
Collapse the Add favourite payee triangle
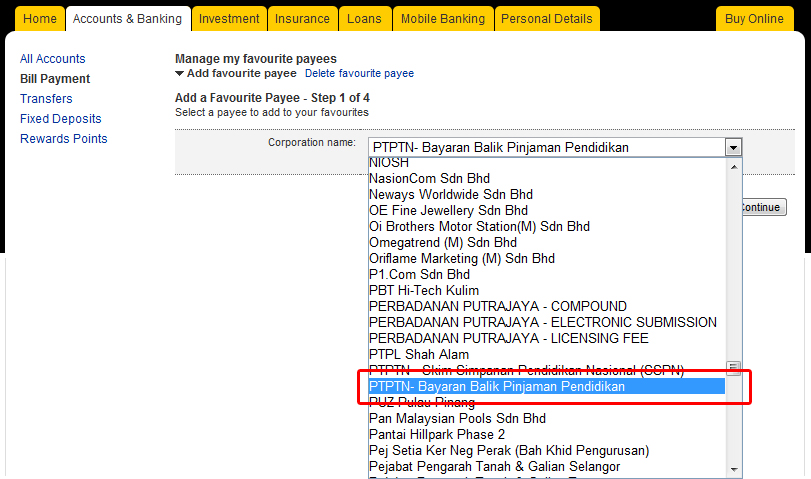tap(179, 73)
